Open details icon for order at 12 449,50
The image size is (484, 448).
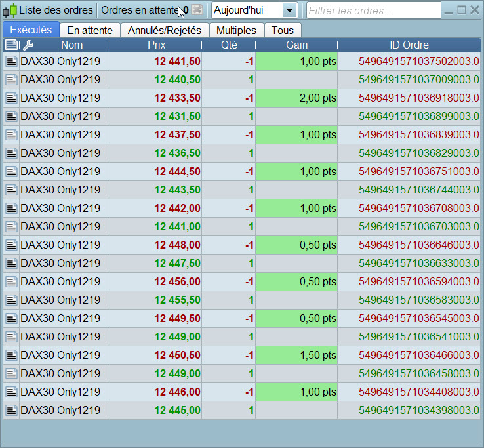tap(11, 318)
